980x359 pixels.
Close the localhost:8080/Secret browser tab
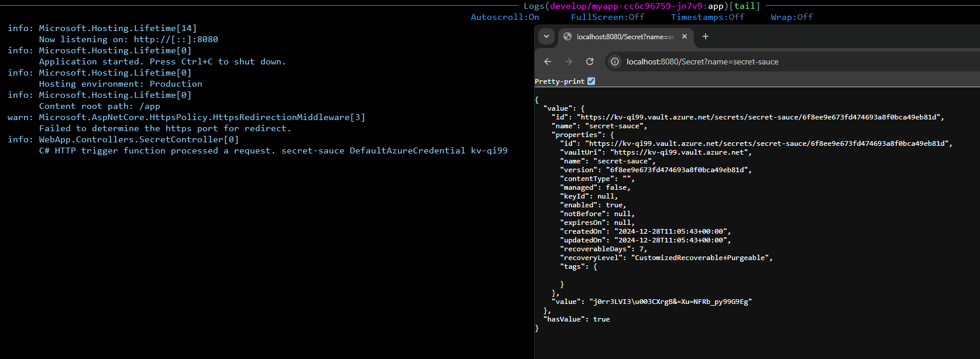tap(685, 36)
